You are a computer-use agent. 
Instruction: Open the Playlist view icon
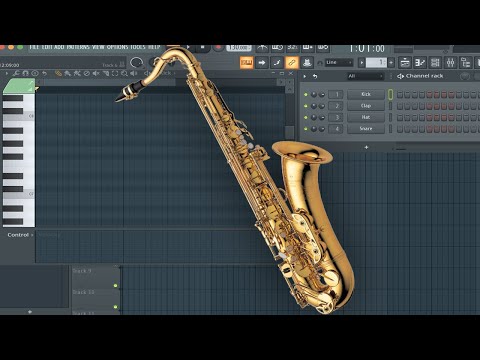click(x=405, y=62)
